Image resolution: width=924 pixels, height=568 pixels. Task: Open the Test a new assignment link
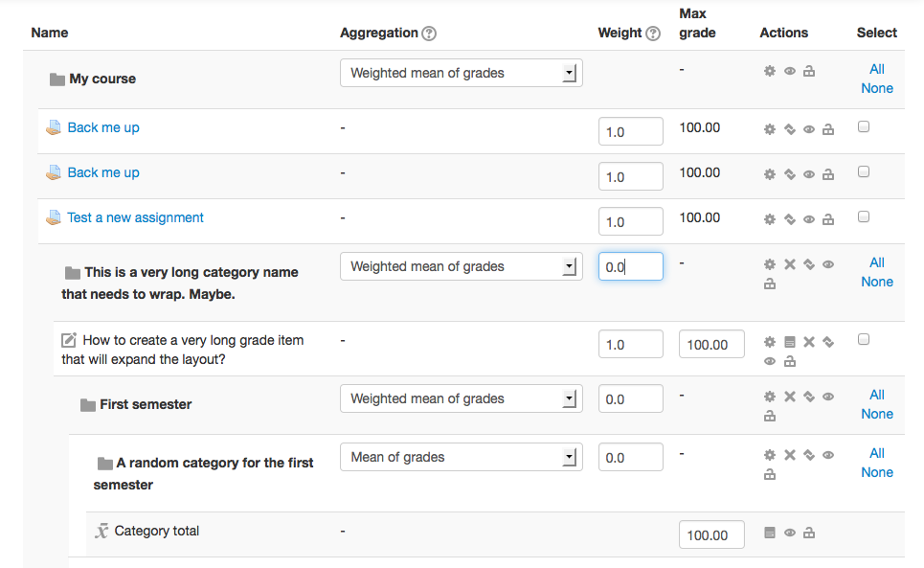135,217
